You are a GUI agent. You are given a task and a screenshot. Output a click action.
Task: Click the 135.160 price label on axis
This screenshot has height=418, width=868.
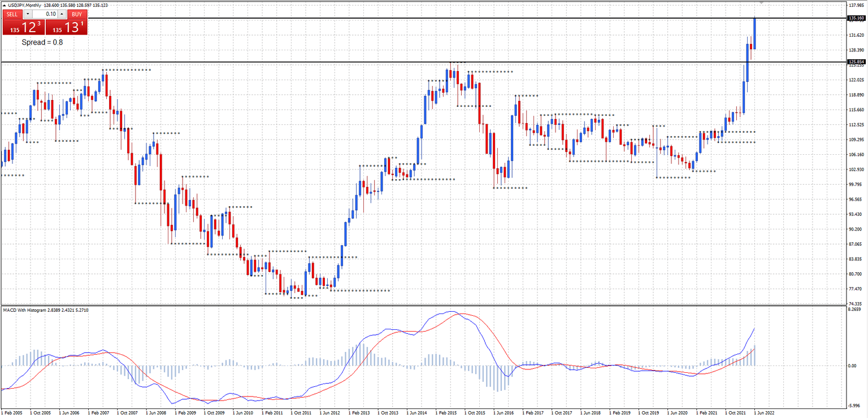[856, 18]
